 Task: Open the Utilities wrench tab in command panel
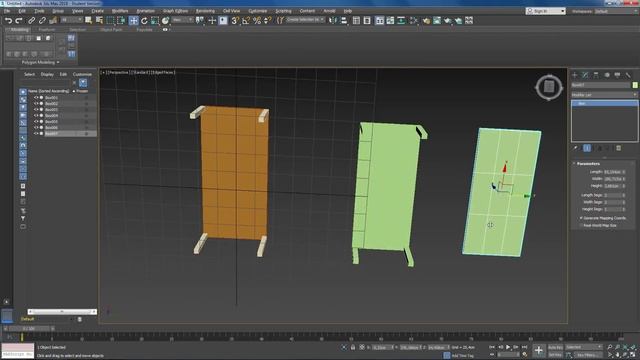(628, 75)
